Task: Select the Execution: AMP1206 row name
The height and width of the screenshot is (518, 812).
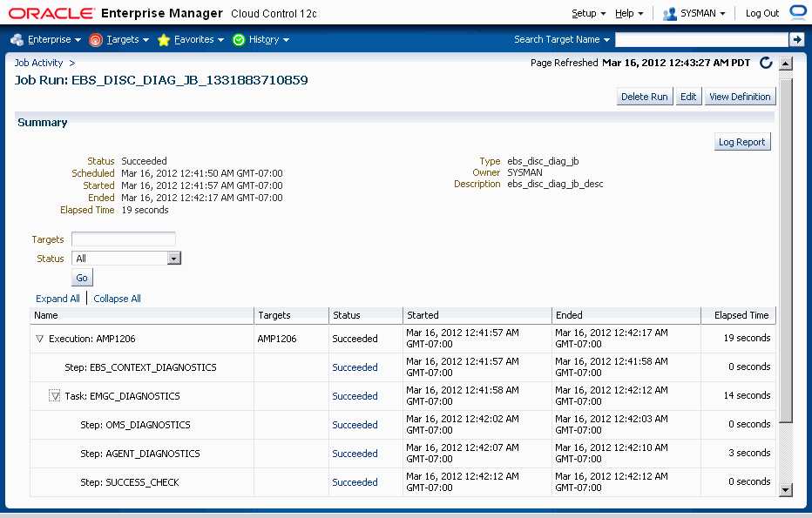Action: tap(92, 339)
